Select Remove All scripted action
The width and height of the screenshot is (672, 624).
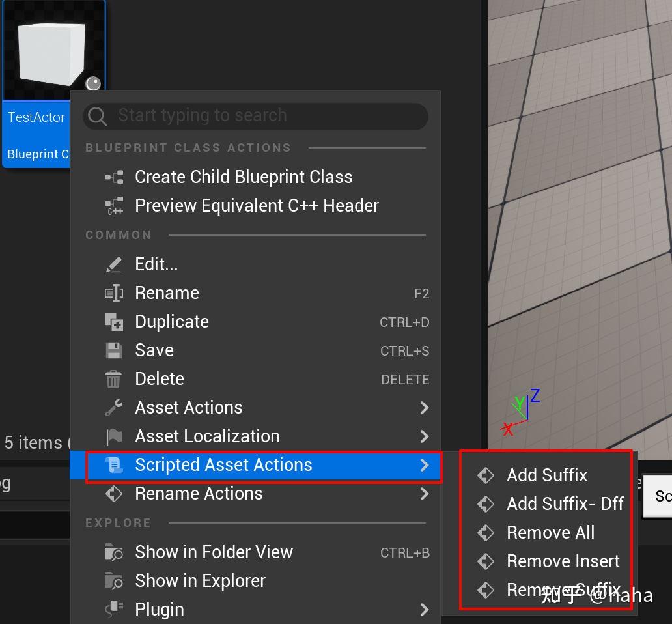click(x=550, y=533)
